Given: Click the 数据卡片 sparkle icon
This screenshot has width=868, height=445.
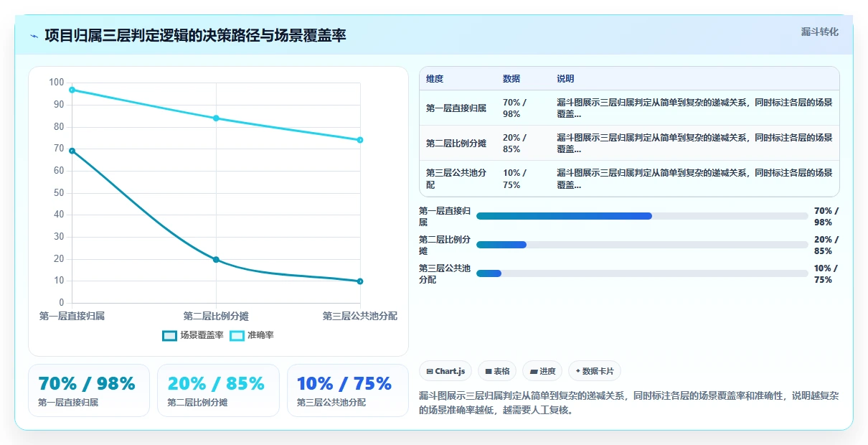Looking at the screenshot, I should (x=578, y=371).
